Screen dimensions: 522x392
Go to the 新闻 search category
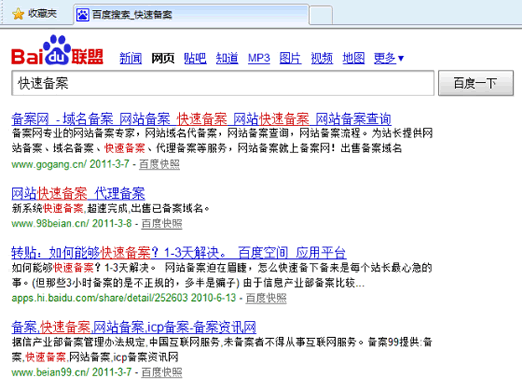pos(131,58)
